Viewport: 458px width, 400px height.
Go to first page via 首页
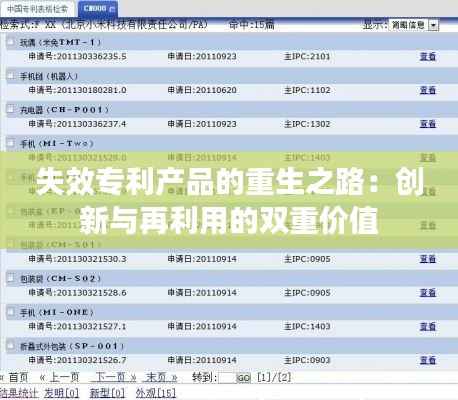pos(18,377)
